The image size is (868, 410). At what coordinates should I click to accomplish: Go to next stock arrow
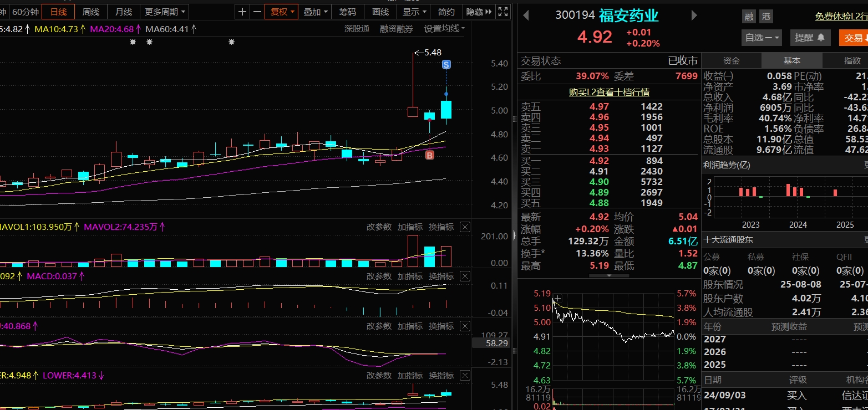point(694,16)
